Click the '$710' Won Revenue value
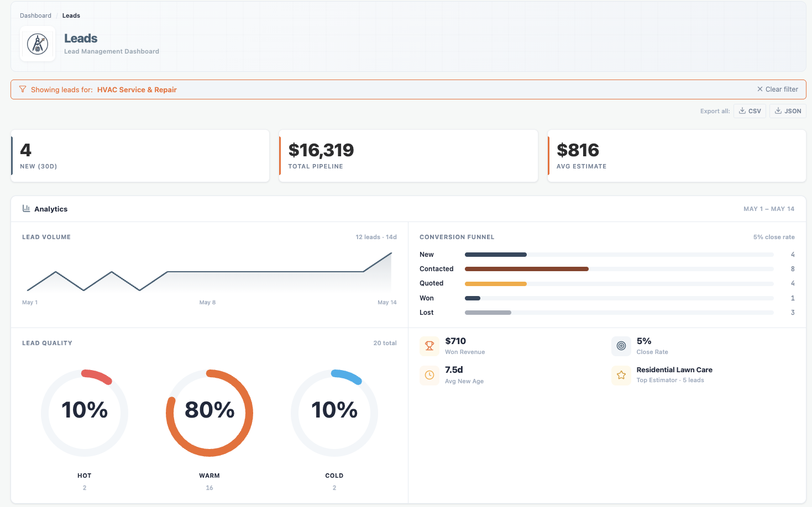This screenshot has width=812, height=507. 455,341
